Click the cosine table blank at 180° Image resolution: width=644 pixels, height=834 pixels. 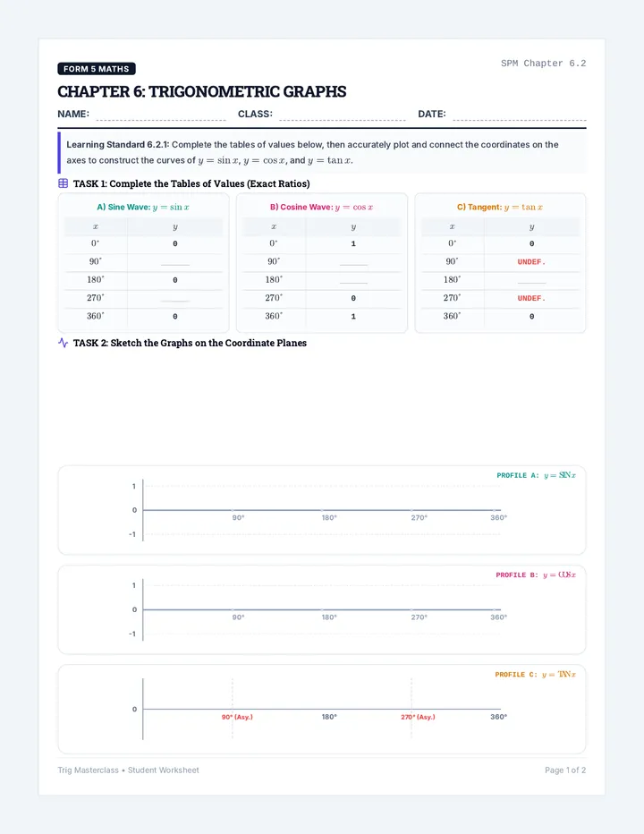click(x=353, y=280)
